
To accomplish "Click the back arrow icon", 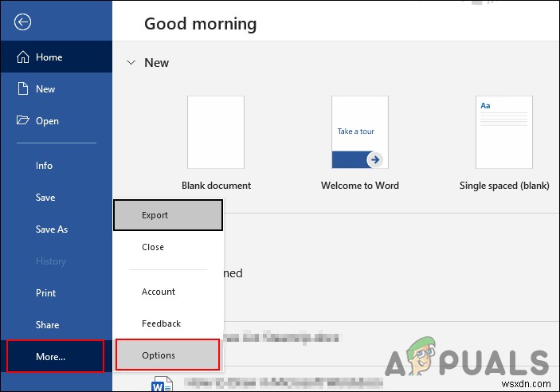I will click(22, 22).
